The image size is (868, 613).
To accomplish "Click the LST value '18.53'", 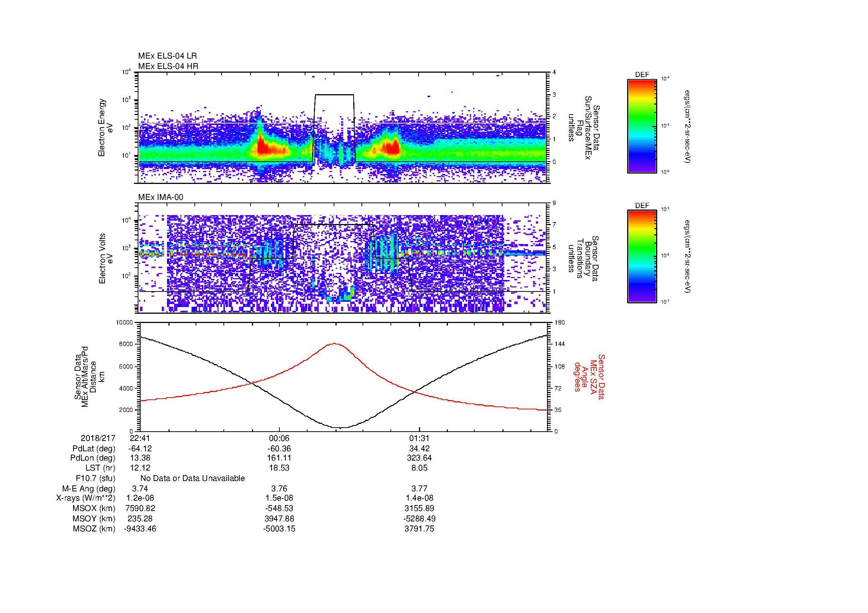I will (x=279, y=468).
